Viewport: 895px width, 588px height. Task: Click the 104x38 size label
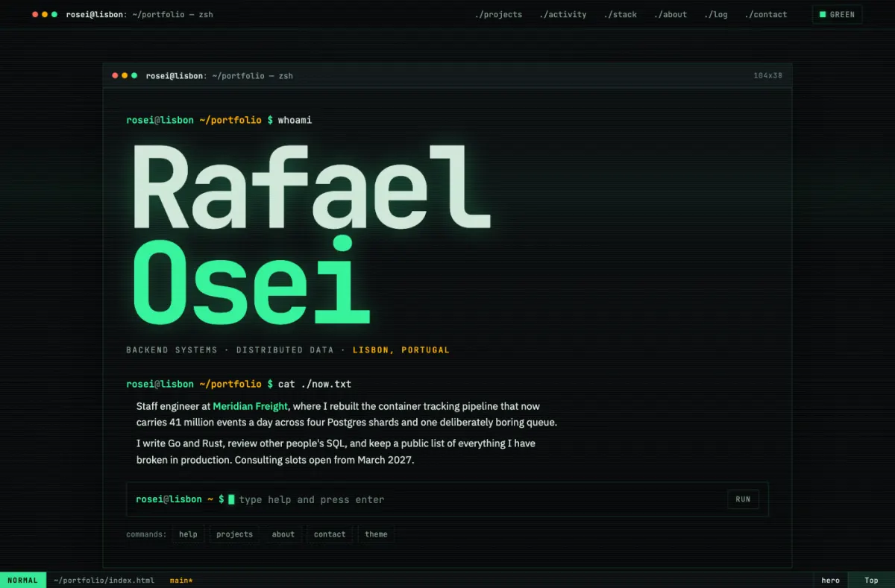(767, 75)
